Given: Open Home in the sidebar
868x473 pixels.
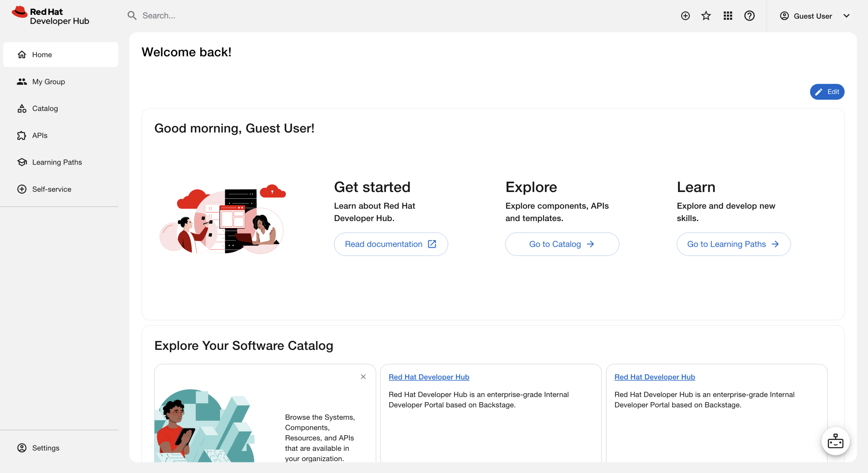Looking at the screenshot, I should coord(61,55).
